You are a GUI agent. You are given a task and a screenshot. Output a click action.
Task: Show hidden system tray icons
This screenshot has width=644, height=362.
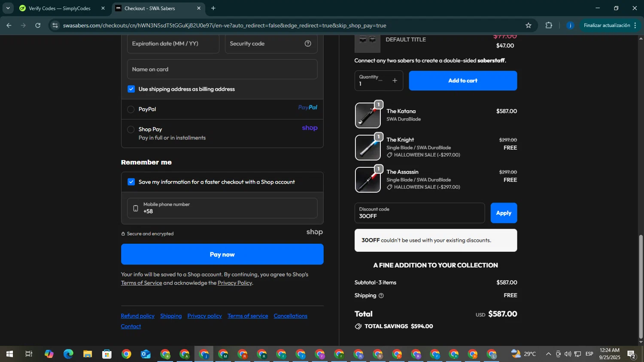tap(548, 354)
